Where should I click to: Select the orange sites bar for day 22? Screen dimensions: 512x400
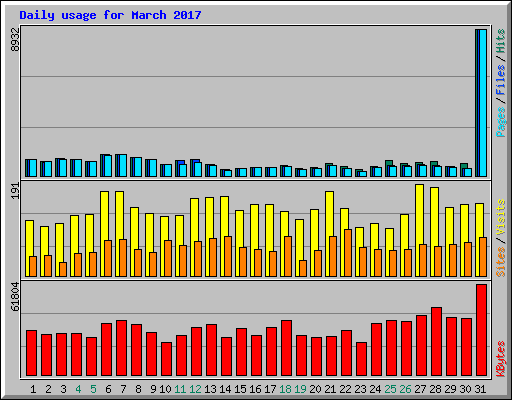(348, 253)
